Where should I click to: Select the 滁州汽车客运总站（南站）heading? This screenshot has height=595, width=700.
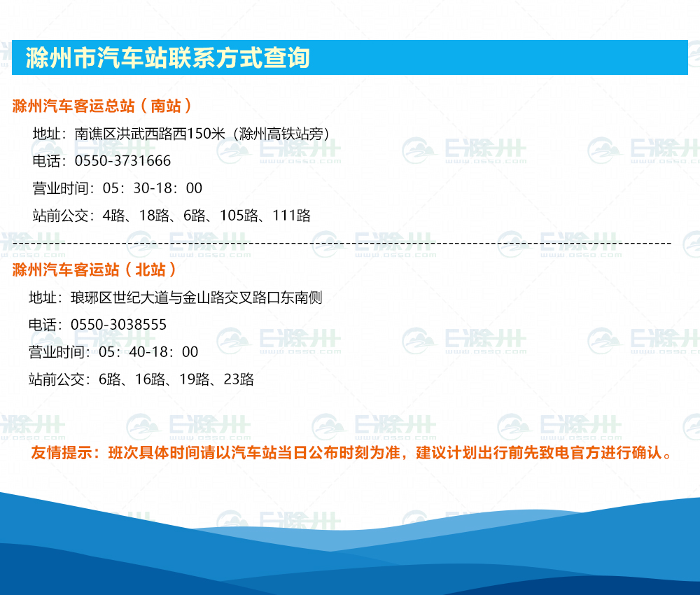(x=102, y=106)
